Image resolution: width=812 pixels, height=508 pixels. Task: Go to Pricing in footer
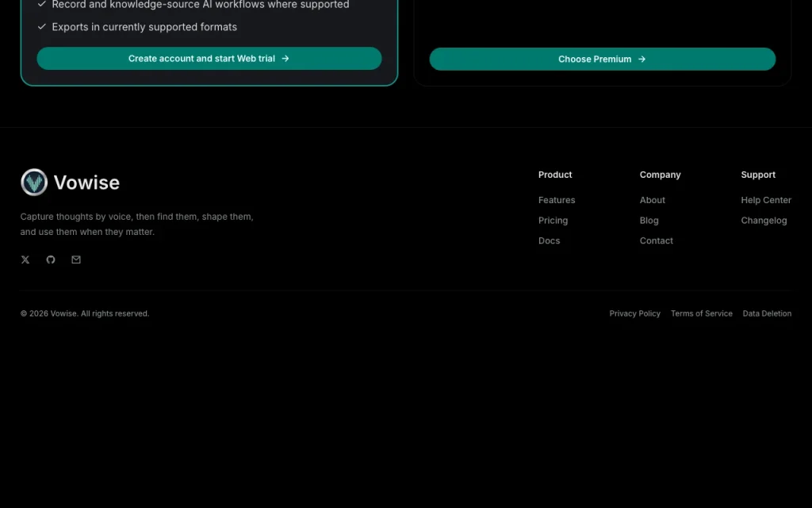point(553,221)
